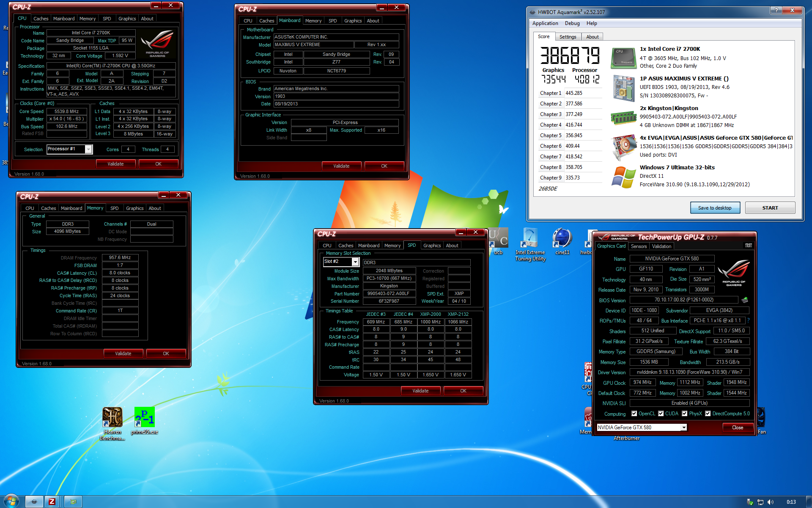Image resolution: width=812 pixels, height=508 pixels.
Task: Open Heaven Benchmark desktop shortcut
Action: (x=112, y=423)
